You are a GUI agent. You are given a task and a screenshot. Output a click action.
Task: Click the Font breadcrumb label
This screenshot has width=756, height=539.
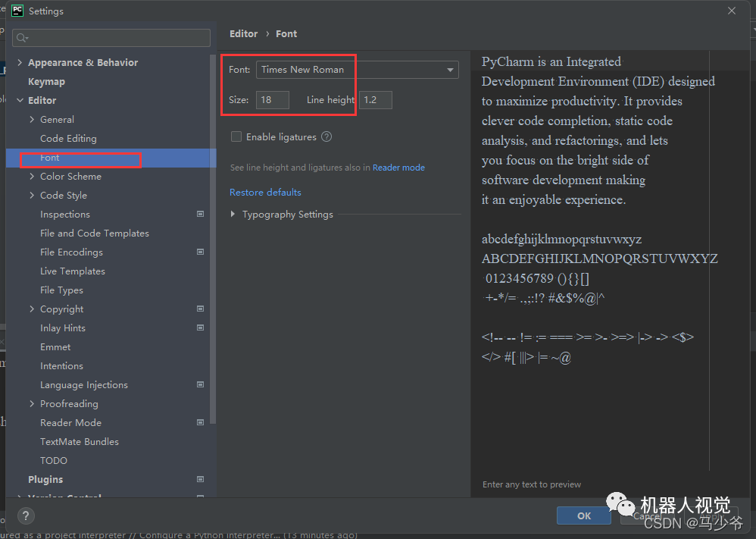286,34
